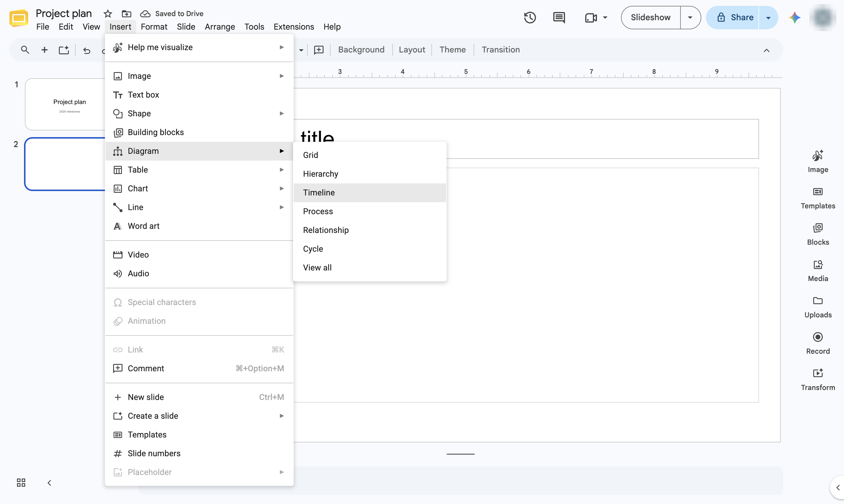Choose Hierarchy in the Diagram submenu
This screenshot has height=504, width=844.
pos(370,174)
